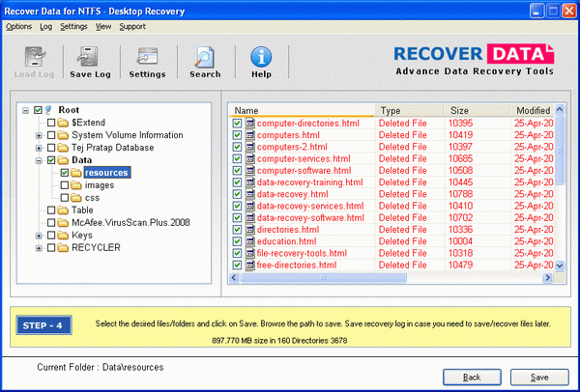Check the images folder checkbox

click(x=65, y=185)
